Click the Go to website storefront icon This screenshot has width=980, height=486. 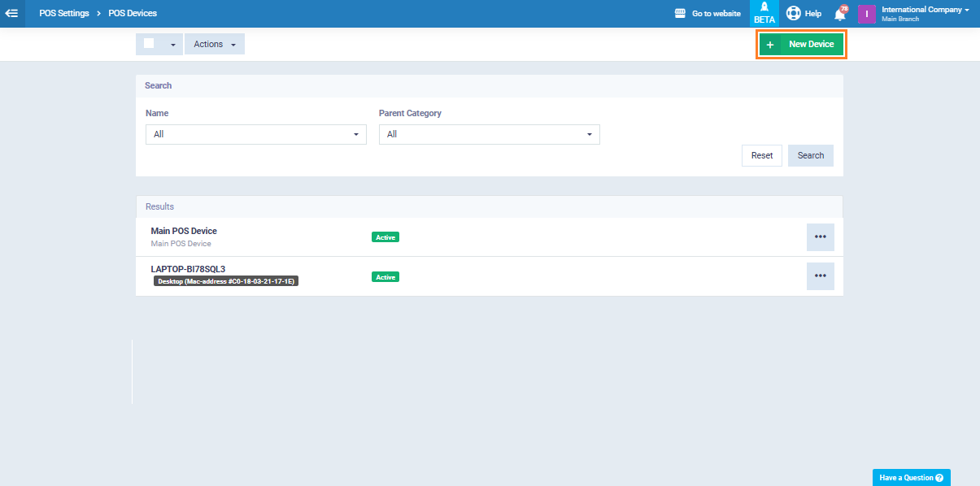pos(681,14)
